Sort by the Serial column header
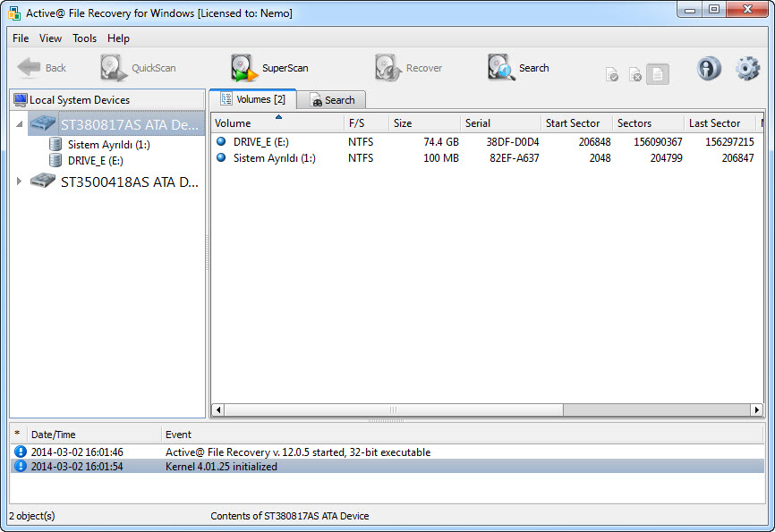The width and height of the screenshot is (775, 532). click(x=500, y=123)
